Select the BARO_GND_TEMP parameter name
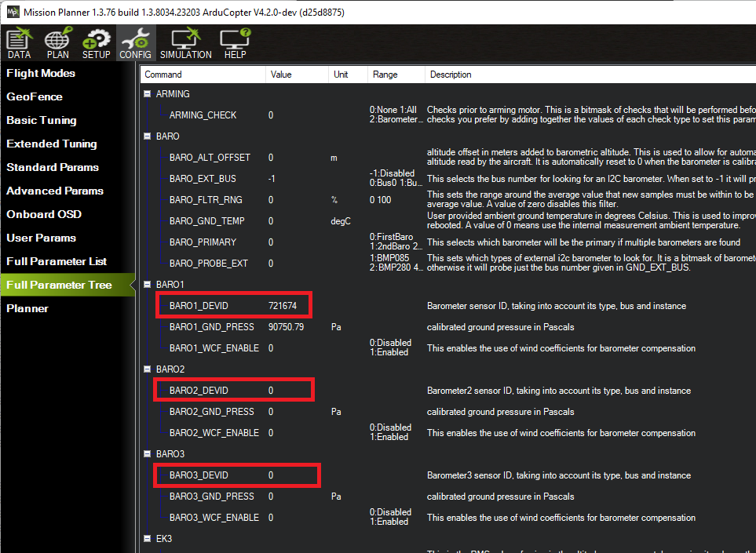The image size is (756, 553). coord(206,221)
